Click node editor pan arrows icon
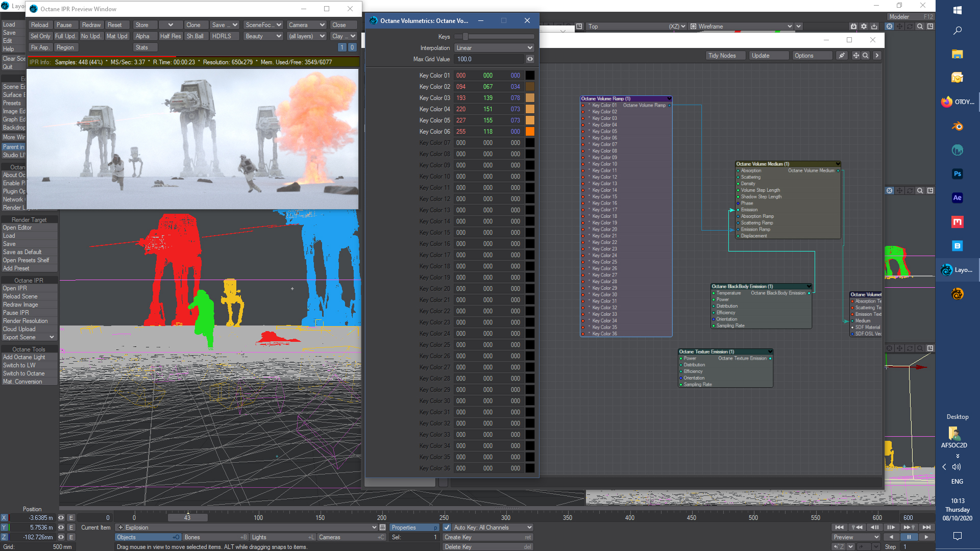 click(856, 56)
